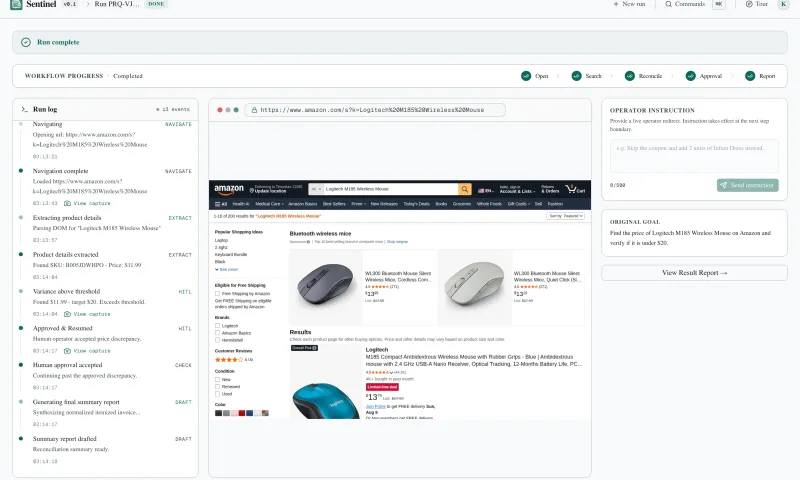The width and height of the screenshot is (800, 480).
Task: Click the Send instruction button
Action: pos(747,185)
